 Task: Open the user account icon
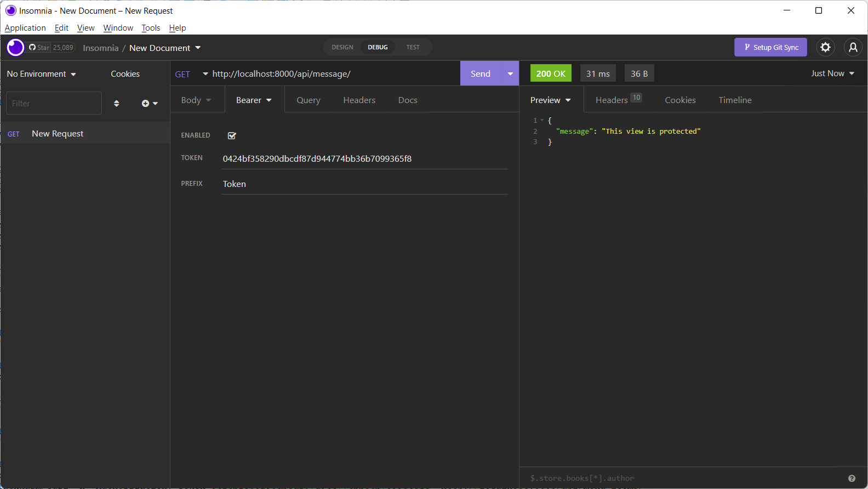(x=853, y=48)
